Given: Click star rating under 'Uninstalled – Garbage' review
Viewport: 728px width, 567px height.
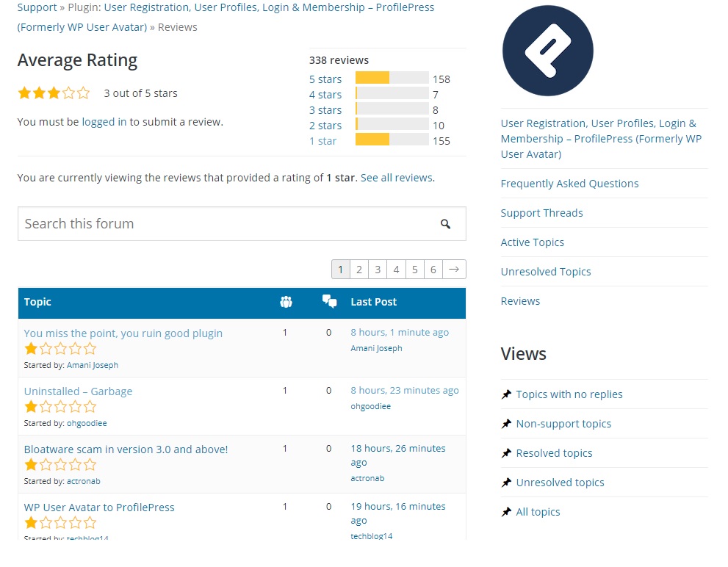Looking at the screenshot, I should click(60, 407).
